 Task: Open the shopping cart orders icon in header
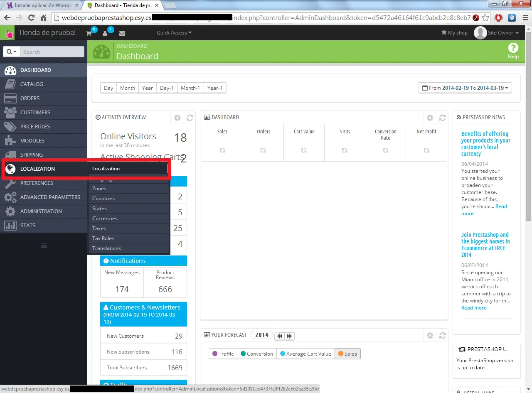89,33
